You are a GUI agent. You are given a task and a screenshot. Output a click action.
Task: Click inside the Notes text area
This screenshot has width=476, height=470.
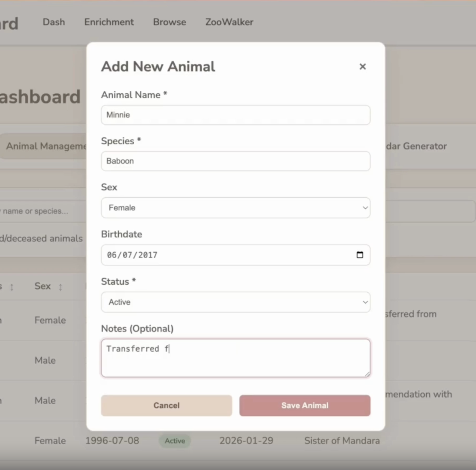click(x=235, y=358)
